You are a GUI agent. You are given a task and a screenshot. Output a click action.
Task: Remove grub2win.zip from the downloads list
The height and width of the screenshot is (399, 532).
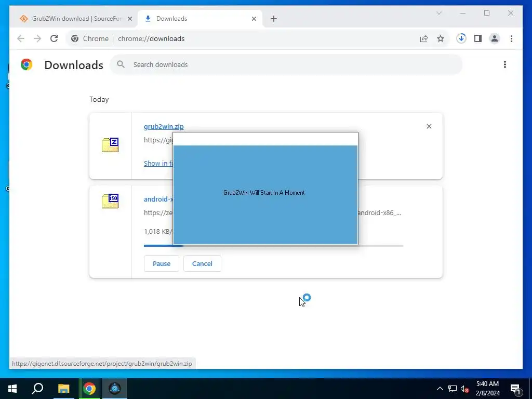coord(429,126)
